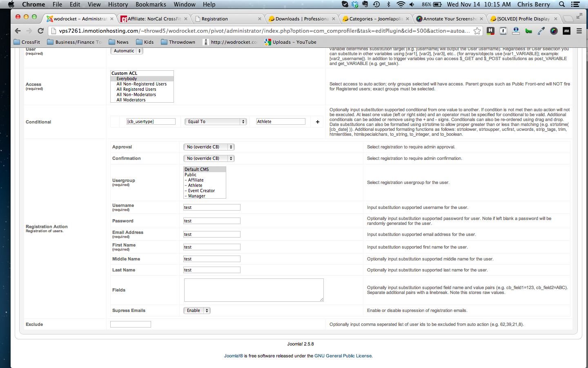Click the Exclude input field
Viewport: 588px width, 368px height.
131,324
